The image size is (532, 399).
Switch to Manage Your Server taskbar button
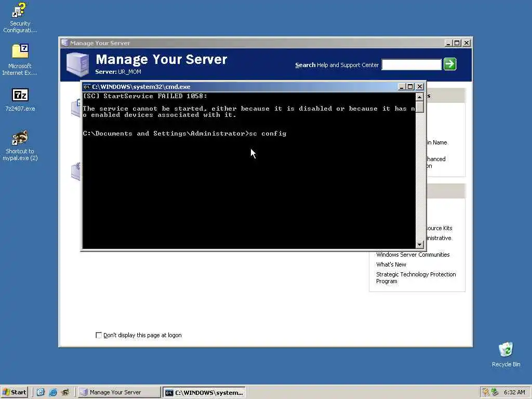(x=119, y=392)
